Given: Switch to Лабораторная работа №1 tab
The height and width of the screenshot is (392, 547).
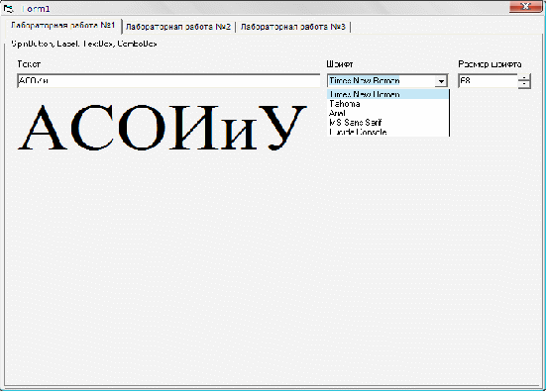Looking at the screenshot, I should click(x=63, y=26).
